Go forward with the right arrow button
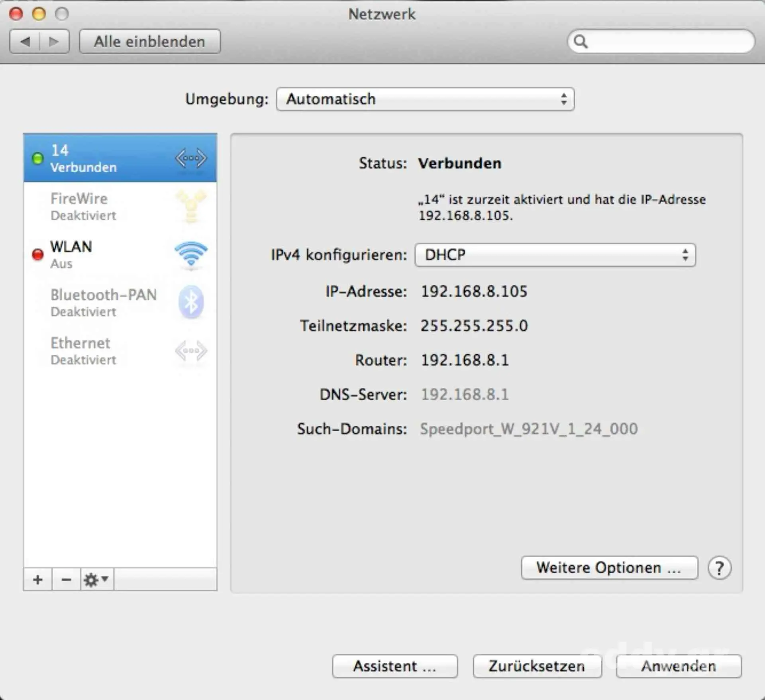Image resolution: width=765 pixels, height=700 pixels. 54,41
